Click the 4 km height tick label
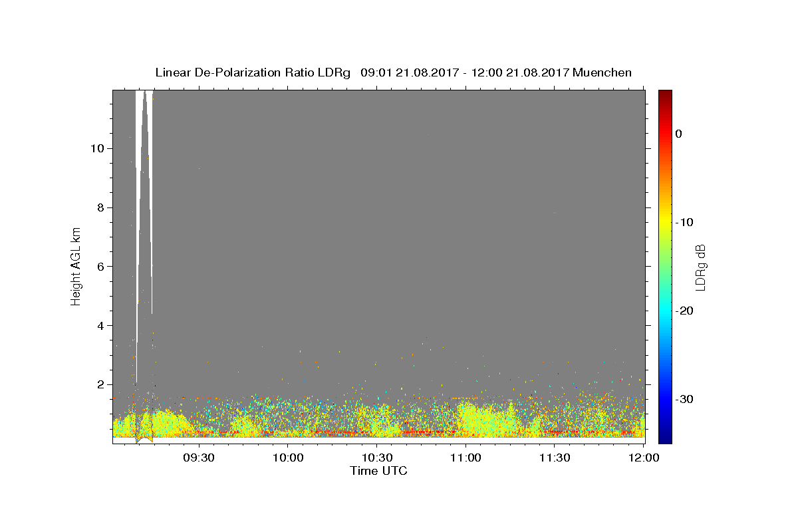Viewport: 798px width, 532px height. [x=100, y=326]
